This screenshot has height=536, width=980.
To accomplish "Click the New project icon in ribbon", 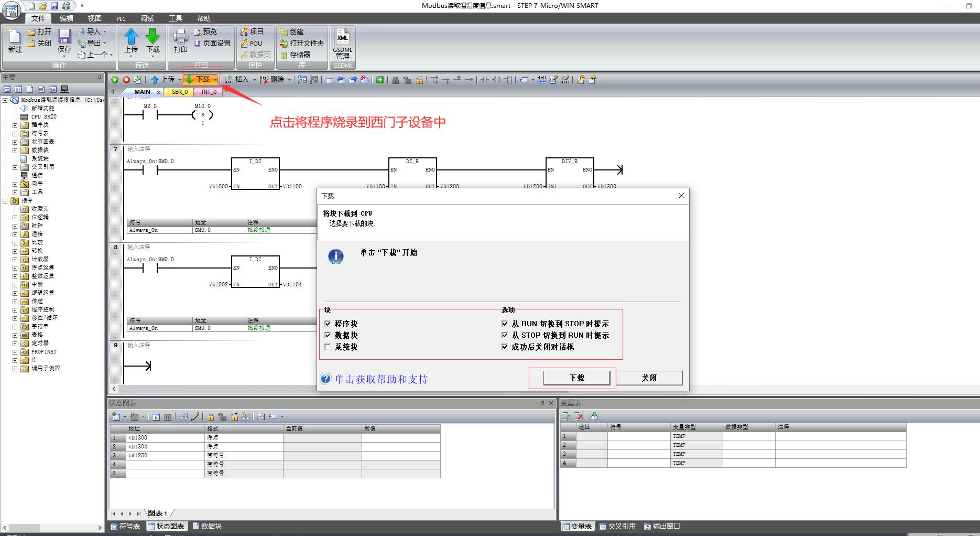I will point(15,41).
